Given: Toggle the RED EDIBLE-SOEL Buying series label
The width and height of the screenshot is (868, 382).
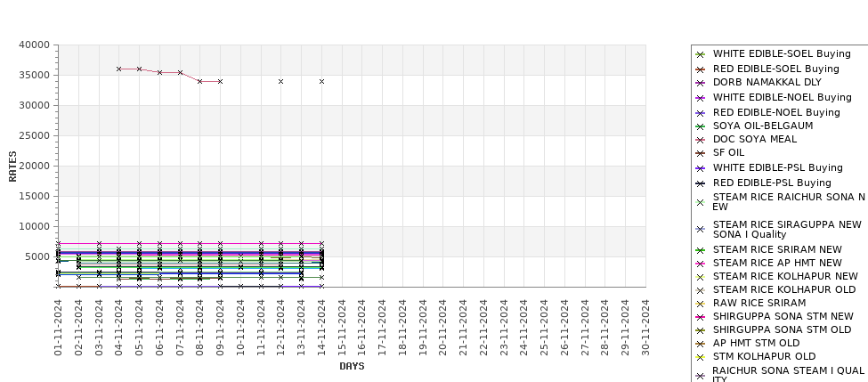Looking at the screenshot, I should (x=775, y=69).
